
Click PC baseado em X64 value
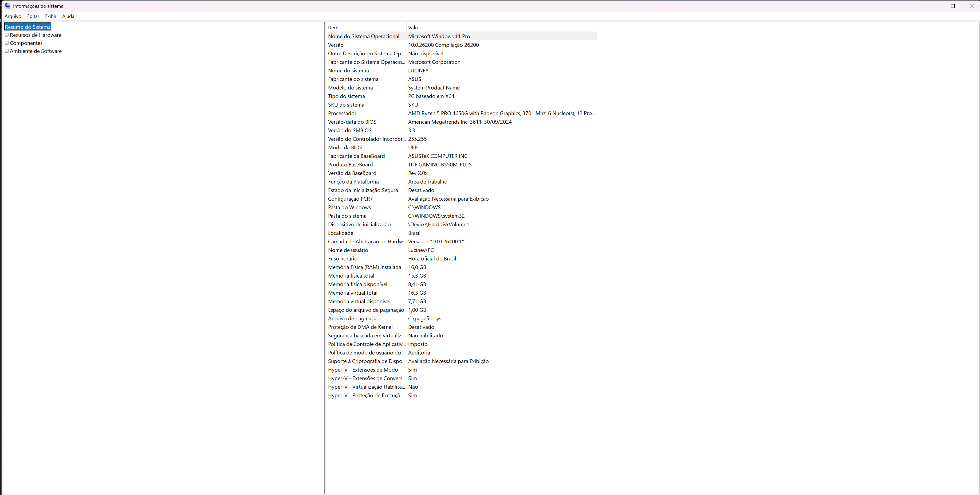coord(431,96)
